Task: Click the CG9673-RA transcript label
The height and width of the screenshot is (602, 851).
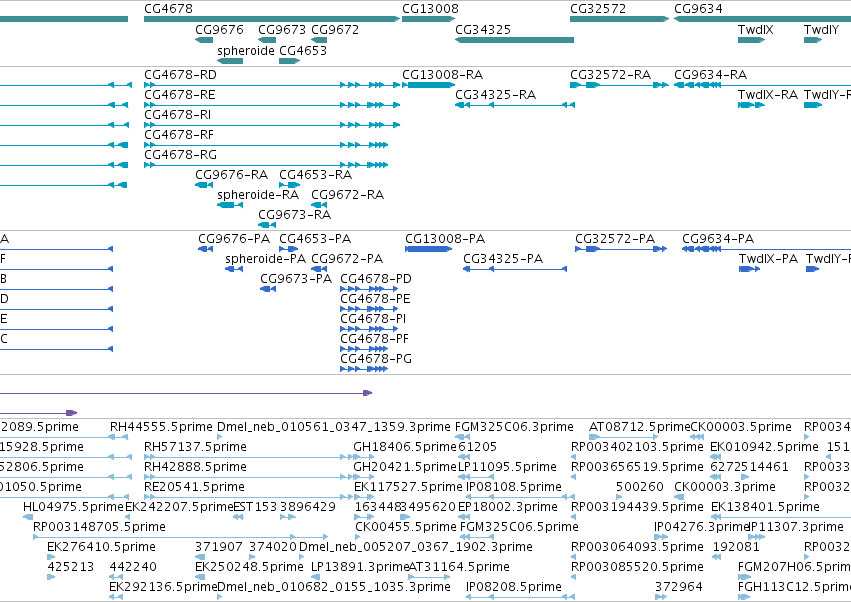Action: click(295, 214)
